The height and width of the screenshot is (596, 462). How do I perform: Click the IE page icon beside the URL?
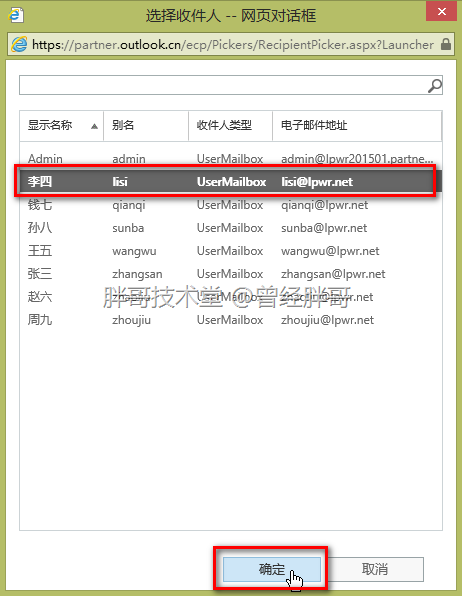click(x=19, y=44)
